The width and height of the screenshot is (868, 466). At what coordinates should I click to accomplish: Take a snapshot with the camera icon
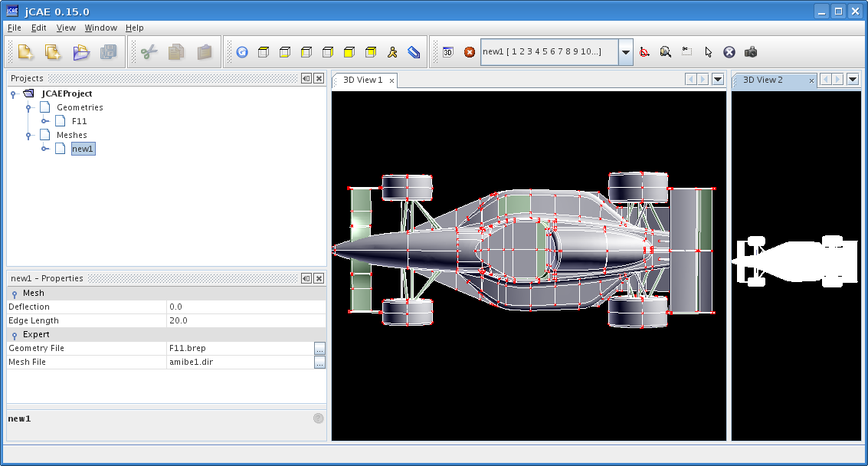coord(751,52)
